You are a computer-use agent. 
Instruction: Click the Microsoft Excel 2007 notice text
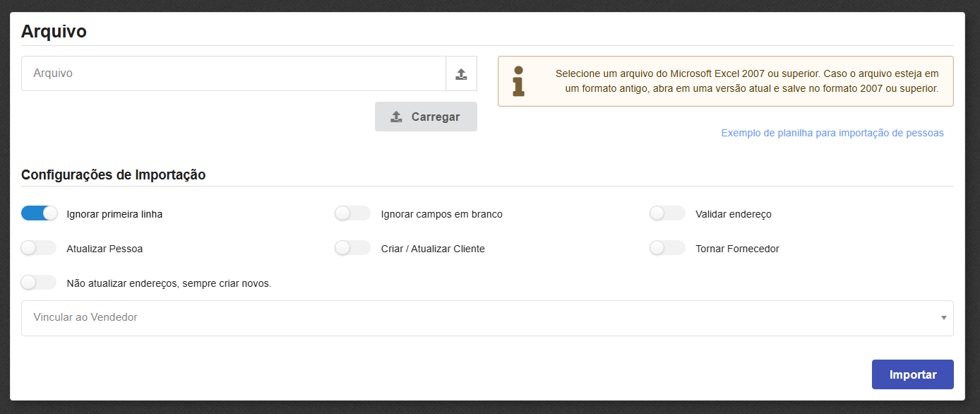pyautogui.click(x=746, y=81)
